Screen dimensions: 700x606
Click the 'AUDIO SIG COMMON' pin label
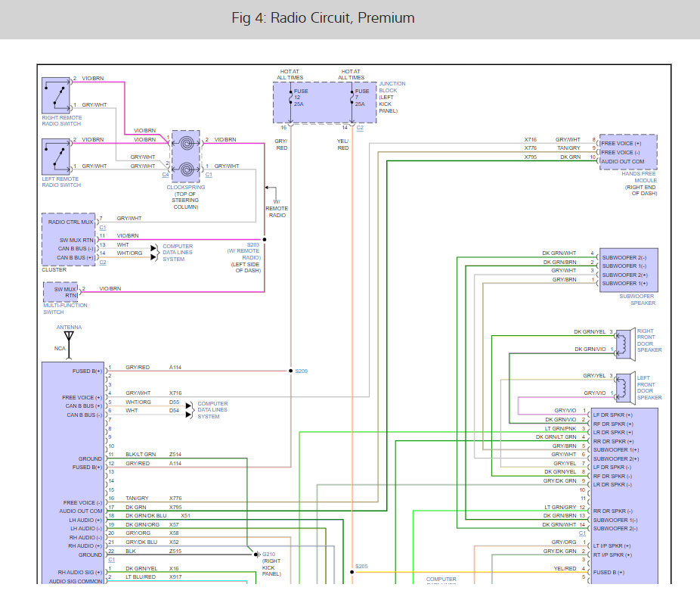point(76,582)
